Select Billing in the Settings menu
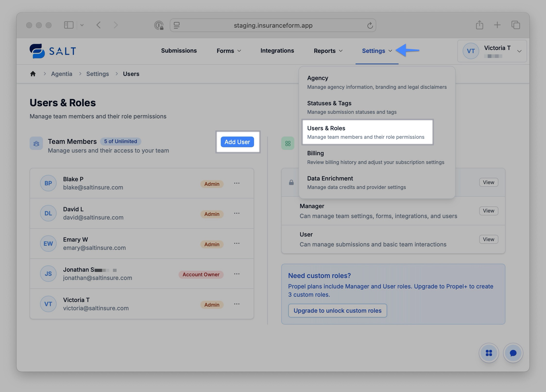Viewport: 546px width, 392px height. tap(375, 157)
